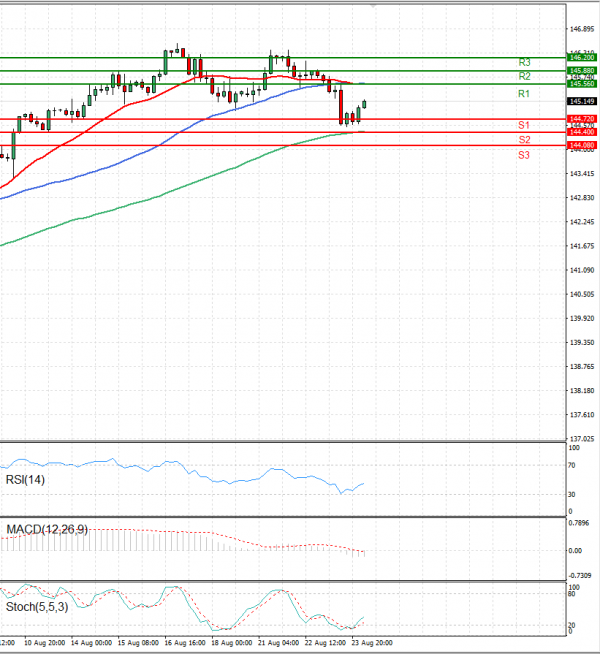The width and height of the screenshot is (600, 654).
Task: Click the 15 Aug 08:00 time label
Action: coord(138,643)
